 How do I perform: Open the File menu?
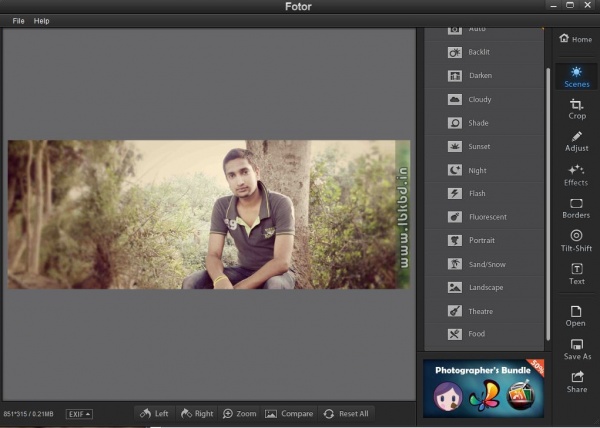[x=18, y=21]
